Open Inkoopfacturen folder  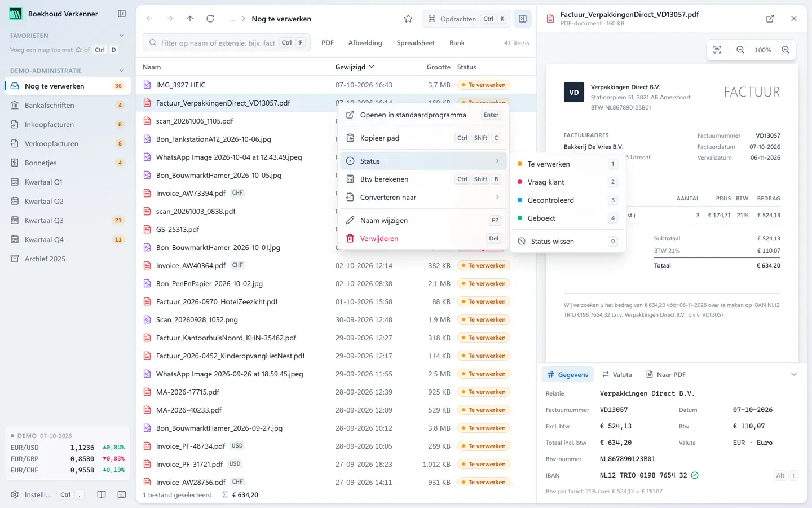[x=68, y=124]
